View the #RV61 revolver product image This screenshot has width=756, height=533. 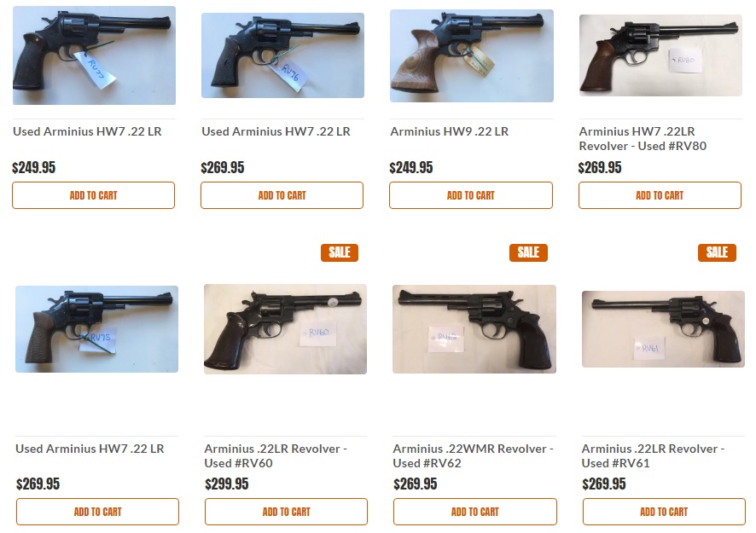663,329
